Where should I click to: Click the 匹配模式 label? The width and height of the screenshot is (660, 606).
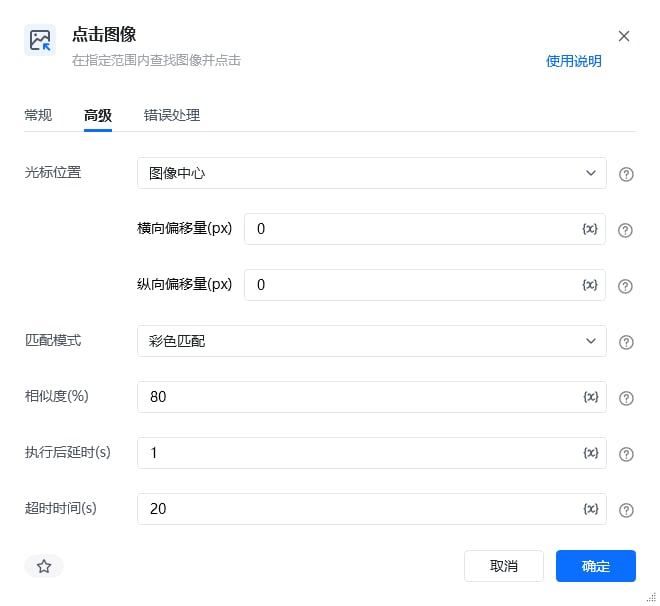tap(53, 340)
